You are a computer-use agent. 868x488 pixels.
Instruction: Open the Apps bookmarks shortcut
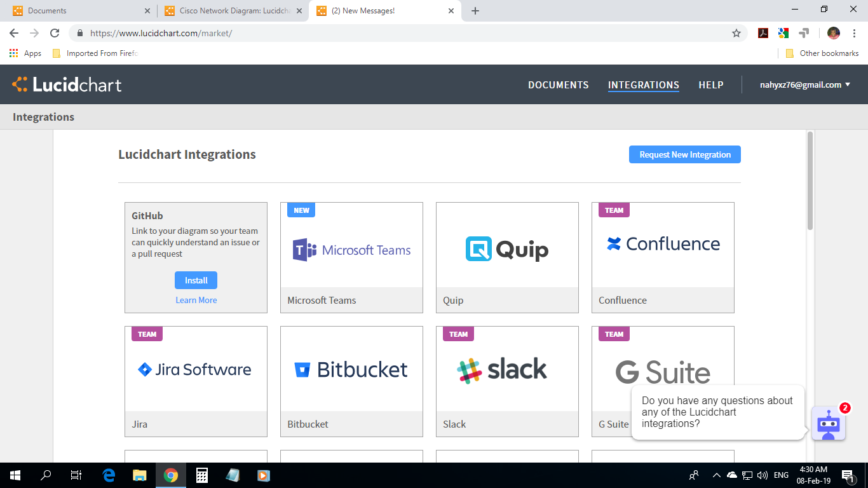pyautogui.click(x=25, y=53)
